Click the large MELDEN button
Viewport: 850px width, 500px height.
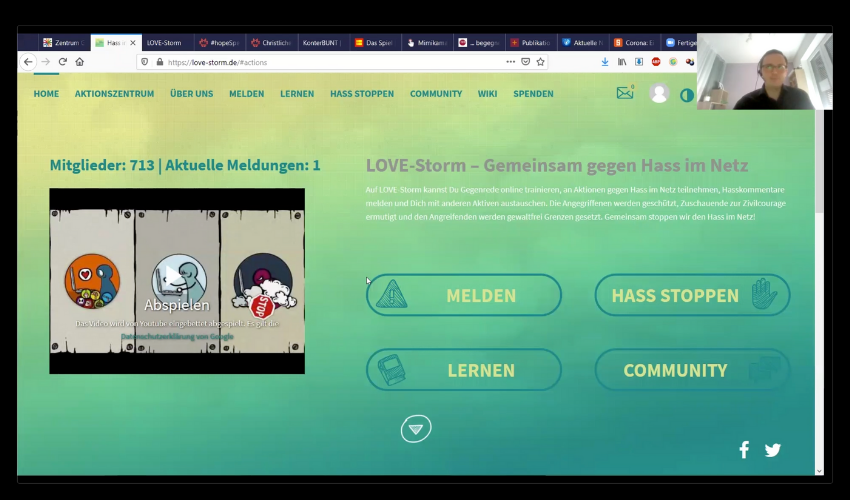463,295
